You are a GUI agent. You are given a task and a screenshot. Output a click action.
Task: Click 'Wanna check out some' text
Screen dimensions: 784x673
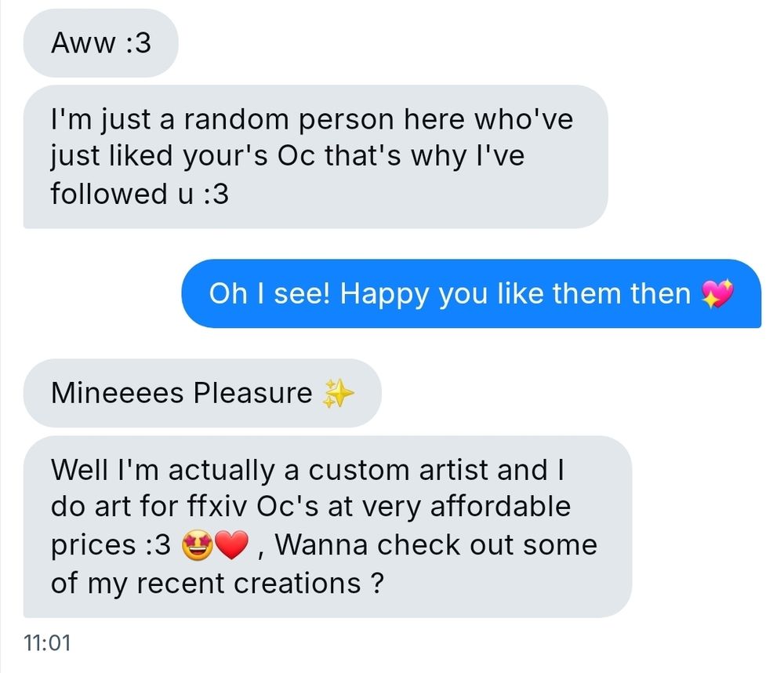(x=436, y=545)
